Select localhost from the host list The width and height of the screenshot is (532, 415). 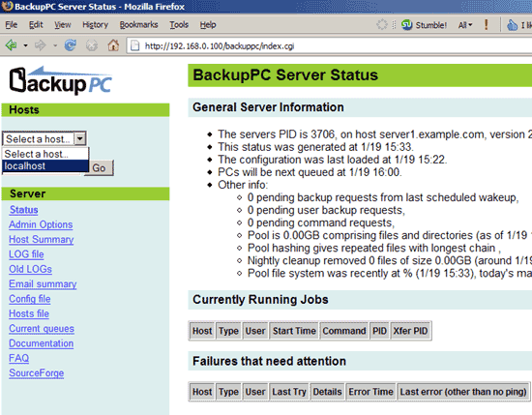click(x=45, y=166)
